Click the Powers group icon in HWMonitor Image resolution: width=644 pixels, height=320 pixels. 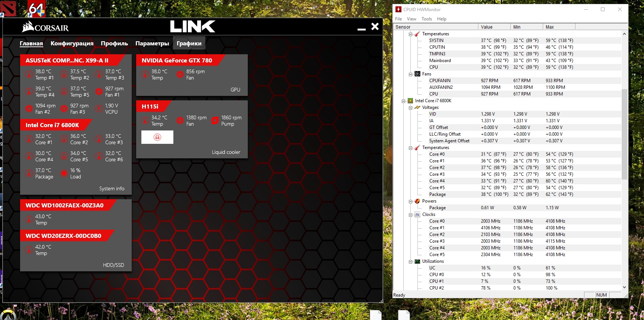pyautogui.click(x=417, y=201)
